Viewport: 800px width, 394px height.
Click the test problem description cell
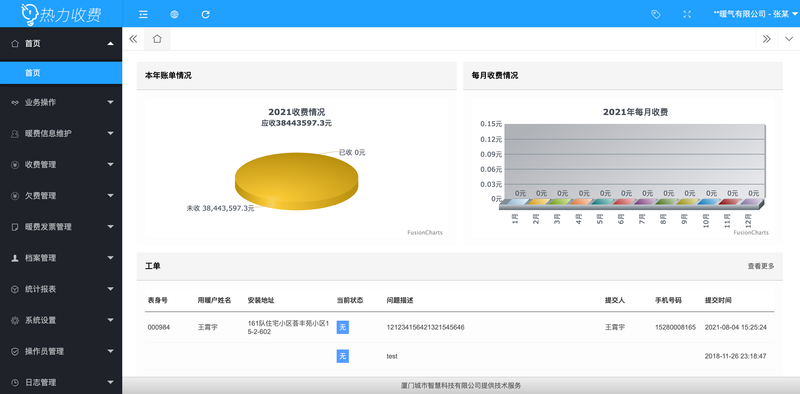tap(392, 356)
